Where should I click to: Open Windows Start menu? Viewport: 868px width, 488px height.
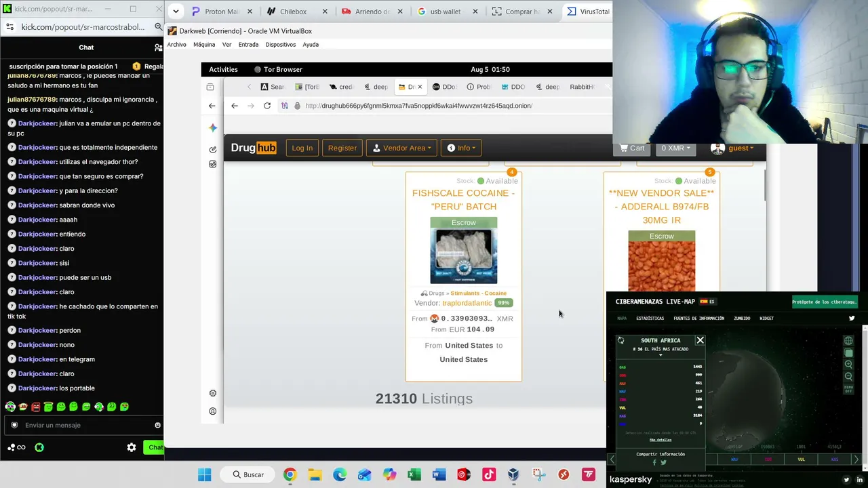click(204, 474)
